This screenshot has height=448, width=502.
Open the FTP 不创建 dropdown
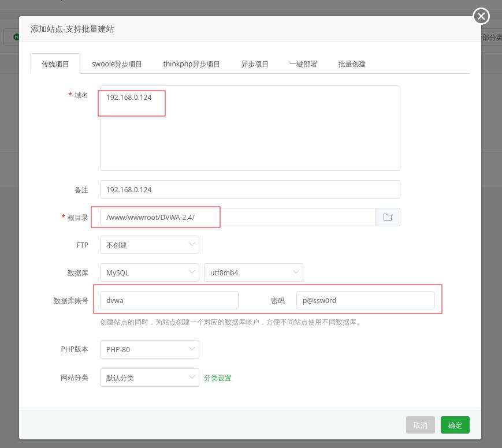click(x=149, y=245)
